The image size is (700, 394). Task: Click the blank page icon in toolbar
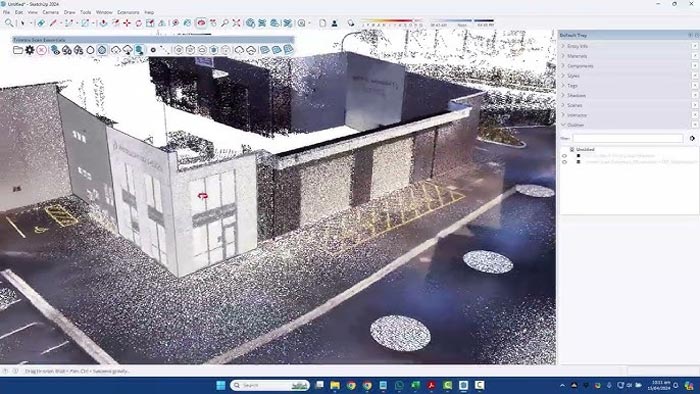click(x=322, y=23)
